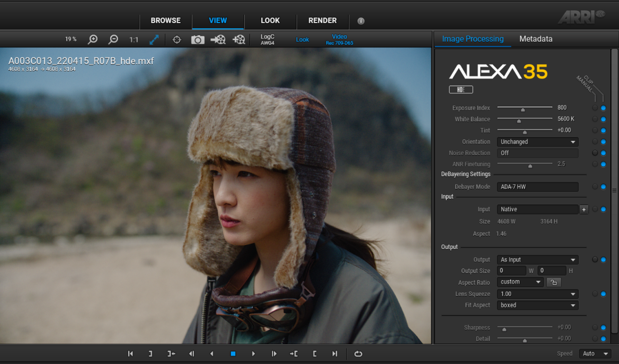Image resolution: width=619 pixels, height=364 pixels.
Task: Step back one frame
Action: pyautogui.click(x=192, y=354)
